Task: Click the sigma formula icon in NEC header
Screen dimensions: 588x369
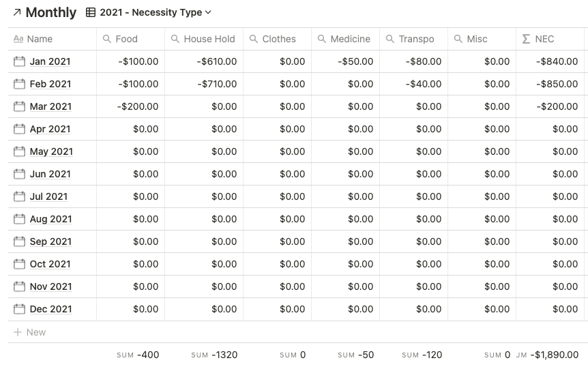Action: pos(526,39)
